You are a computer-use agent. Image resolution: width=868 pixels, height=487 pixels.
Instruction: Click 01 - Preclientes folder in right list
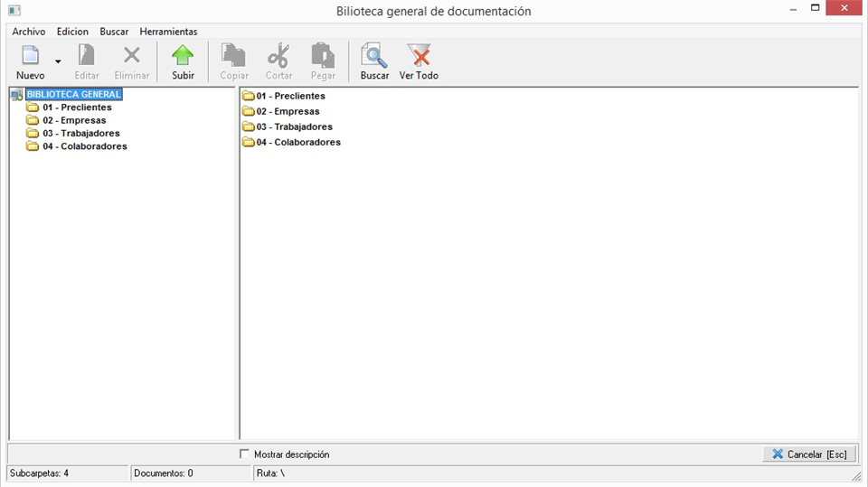coord(290,96)
